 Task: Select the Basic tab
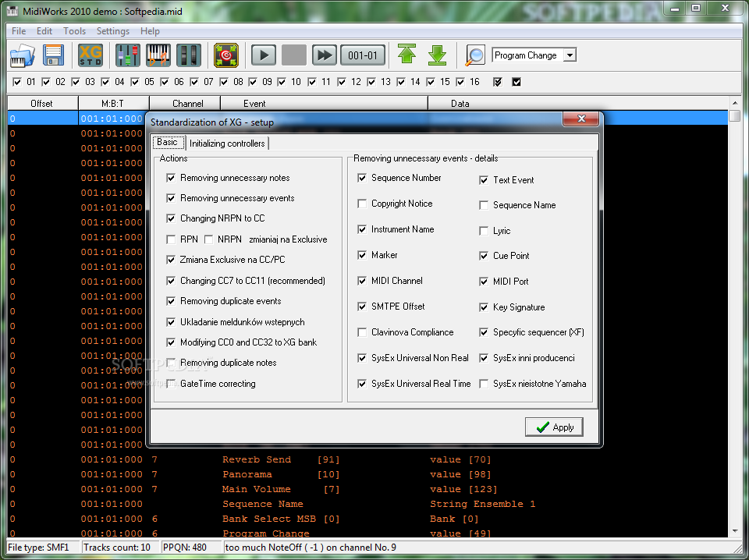click(x=167, y=142)
